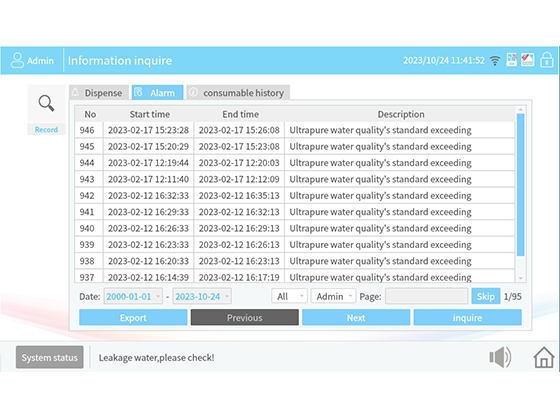The image size is (560, 420).
Task: Go to the home screen icon
Action: pos(544,357)
